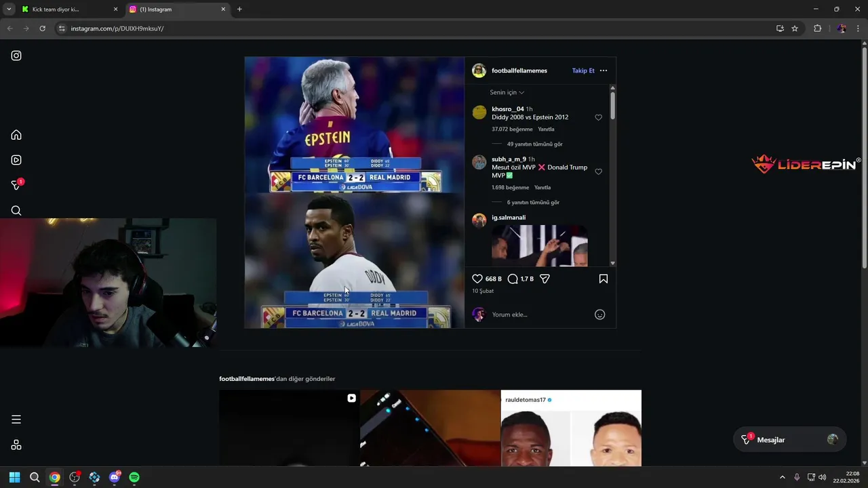868x488 pixels.
Task: Share the post with paper plane icon
Action: (x=545, y=279)
